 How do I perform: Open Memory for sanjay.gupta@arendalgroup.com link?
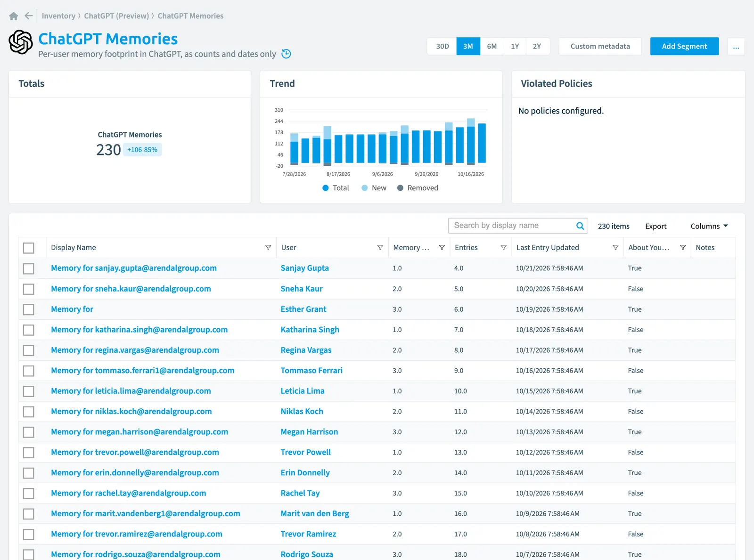pyautogui.click(x=134, y=268)
